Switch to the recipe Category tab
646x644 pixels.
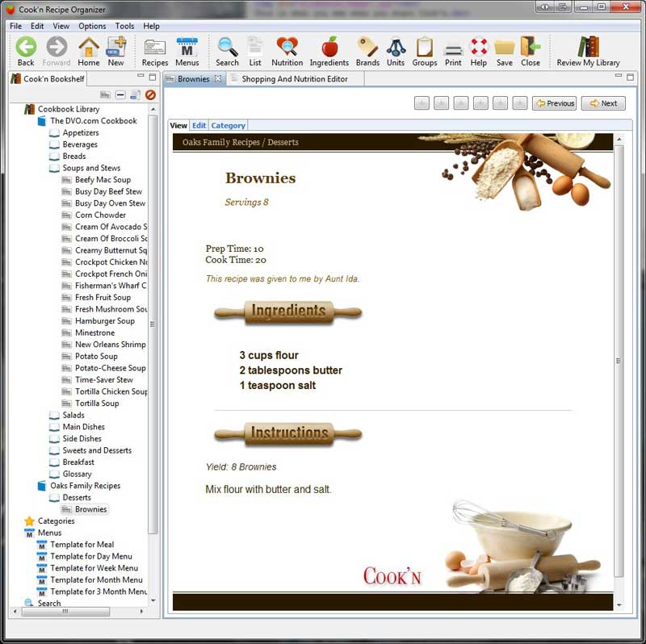tap(229, 125)
